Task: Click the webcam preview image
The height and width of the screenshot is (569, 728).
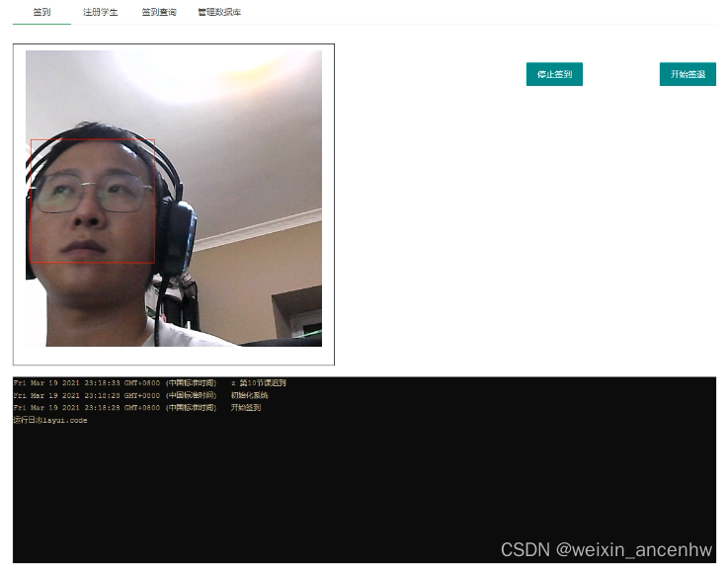Action: 174,199
